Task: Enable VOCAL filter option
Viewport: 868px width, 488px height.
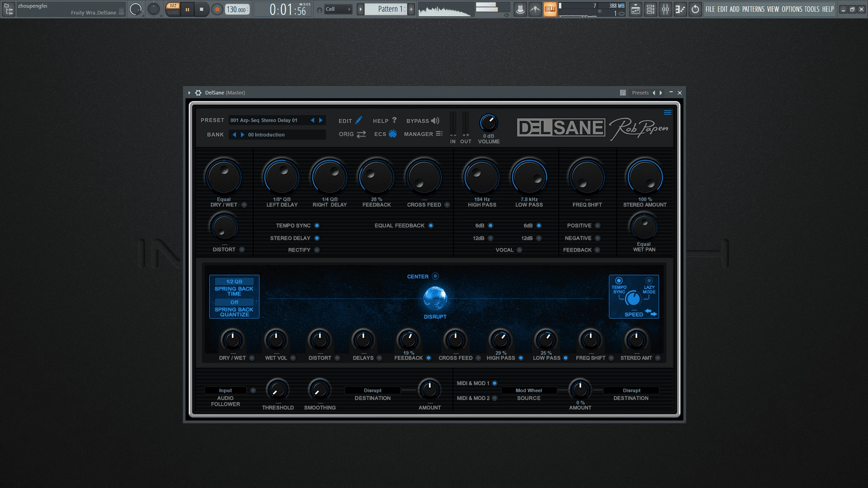Action: [519, 250]
